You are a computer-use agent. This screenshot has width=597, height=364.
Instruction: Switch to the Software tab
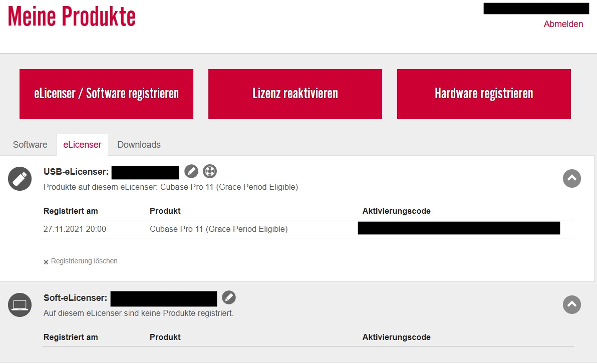pyautogui.click(x=30, y=145)
